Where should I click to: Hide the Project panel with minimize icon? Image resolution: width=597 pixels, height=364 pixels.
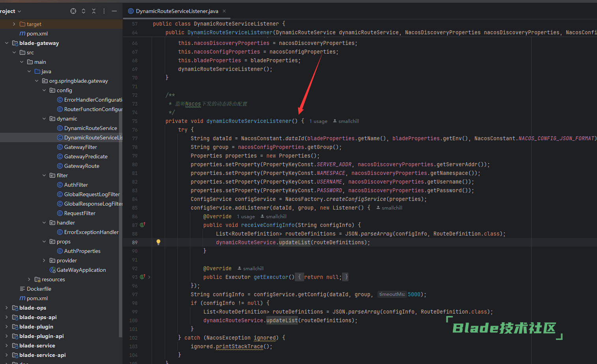(x=114, y=11)
